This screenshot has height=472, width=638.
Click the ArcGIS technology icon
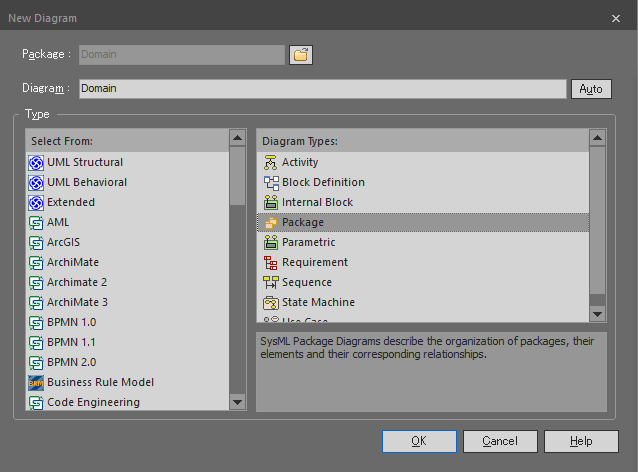point(36,243)
